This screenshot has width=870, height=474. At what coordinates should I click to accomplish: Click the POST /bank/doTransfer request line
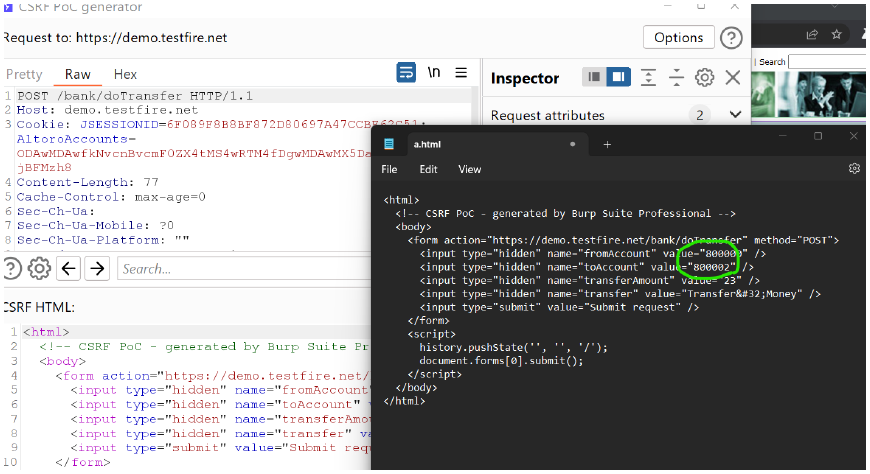135,95
